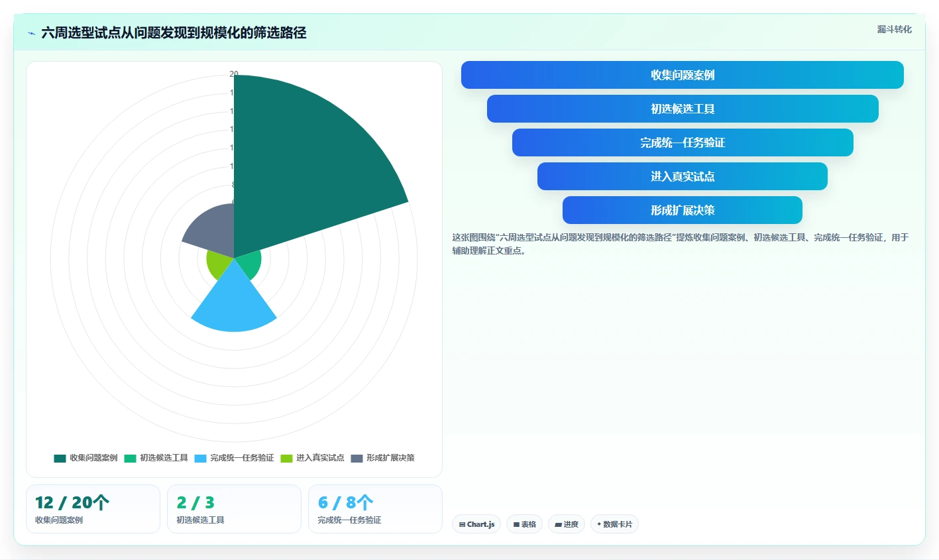
Task: Select the 初选候选工具 funnel bar
Action: pos(683,109)
